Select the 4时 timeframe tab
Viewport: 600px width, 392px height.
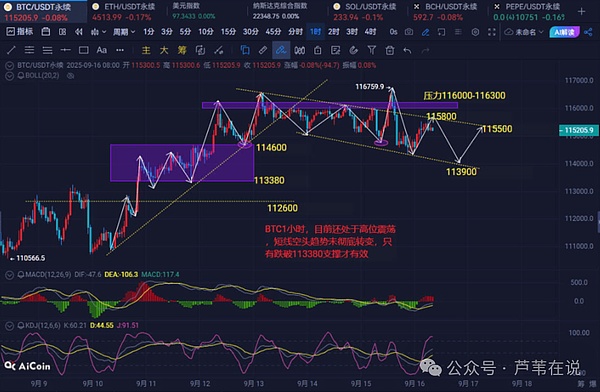click(370, 32)
